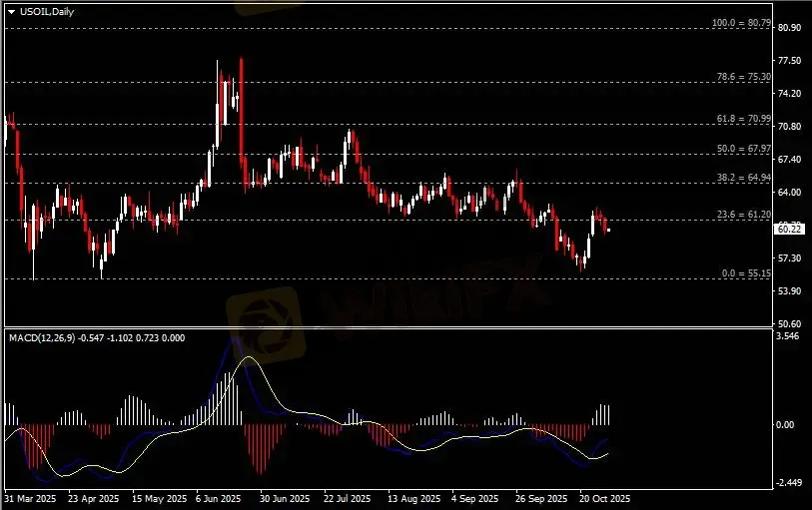Click the 0.0 = 55.15 Fibonacci label
This screenshot has height=510, width=812.
click(745, 272)
